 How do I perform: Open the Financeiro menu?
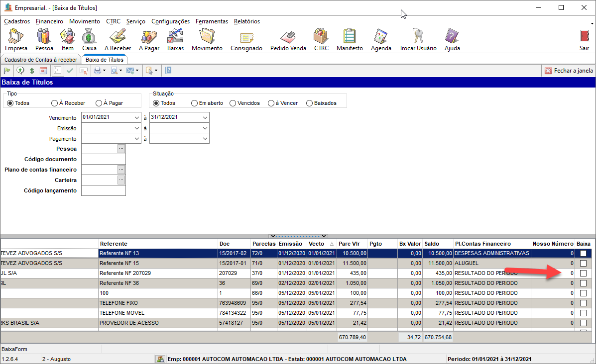[49, 21]
